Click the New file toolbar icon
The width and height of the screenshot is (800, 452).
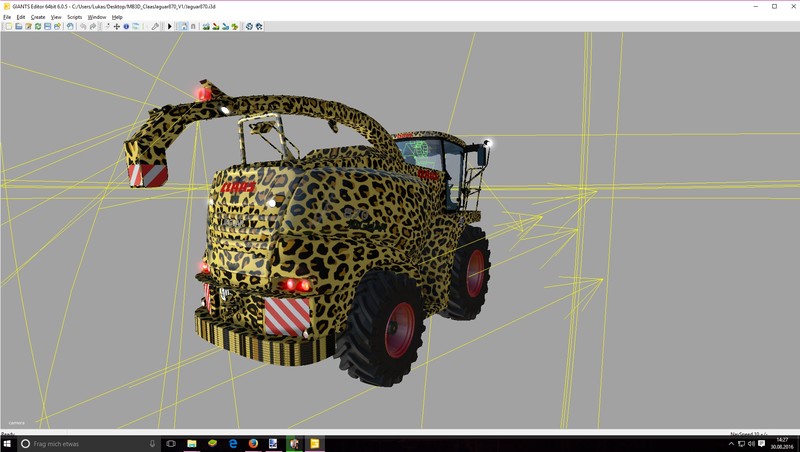click(7, 26)
